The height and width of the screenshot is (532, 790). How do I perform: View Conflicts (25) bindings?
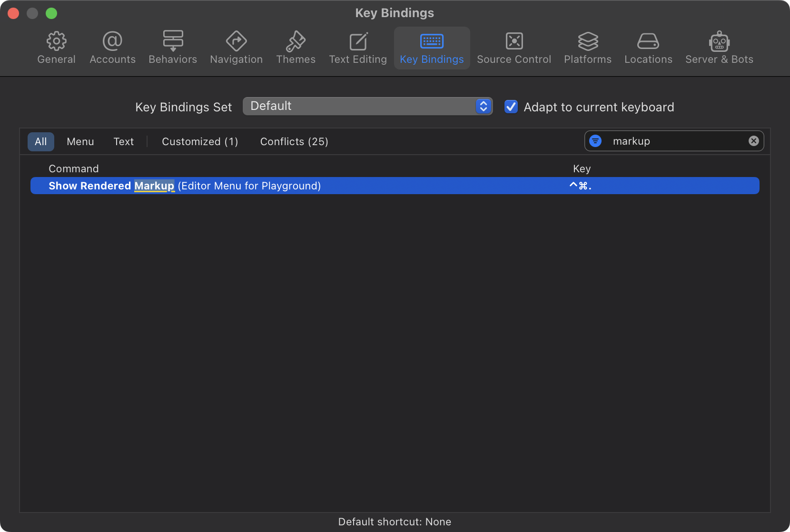point(294,142)
